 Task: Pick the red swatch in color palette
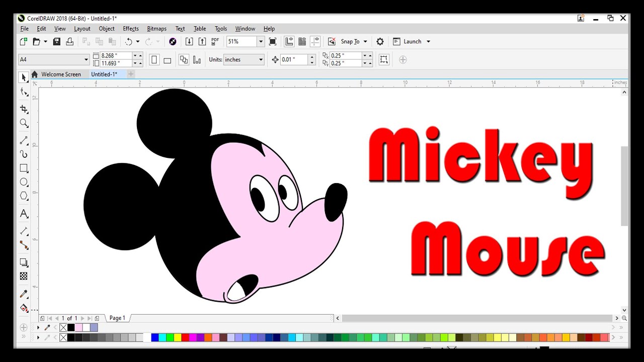coord(185,337)
